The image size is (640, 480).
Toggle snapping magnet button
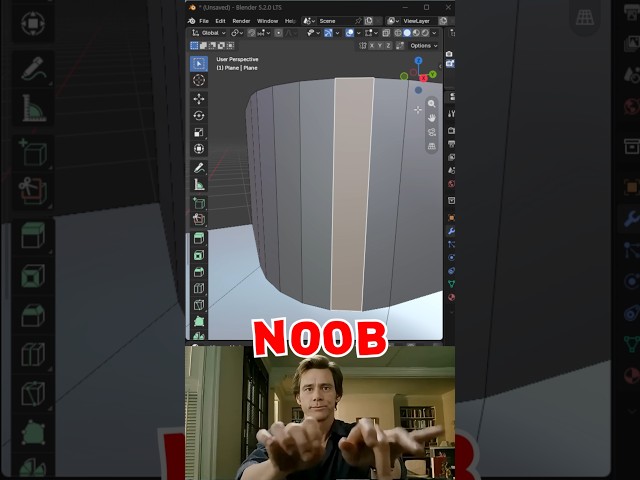point(251,33)
